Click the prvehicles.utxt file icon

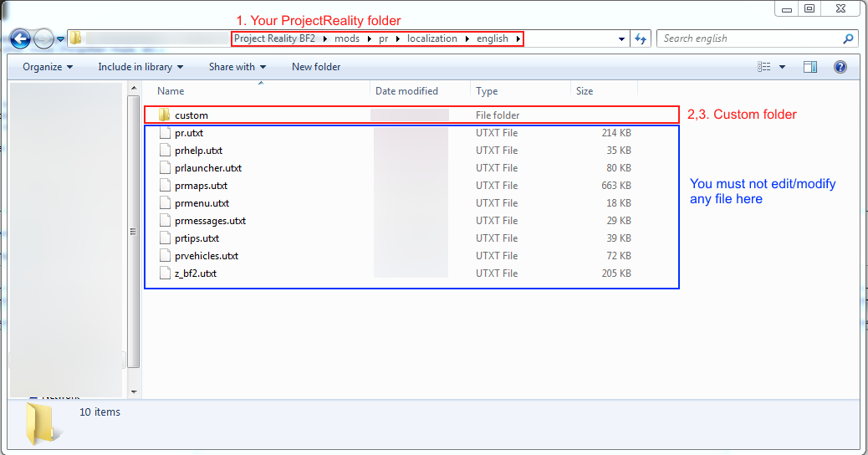165,256
